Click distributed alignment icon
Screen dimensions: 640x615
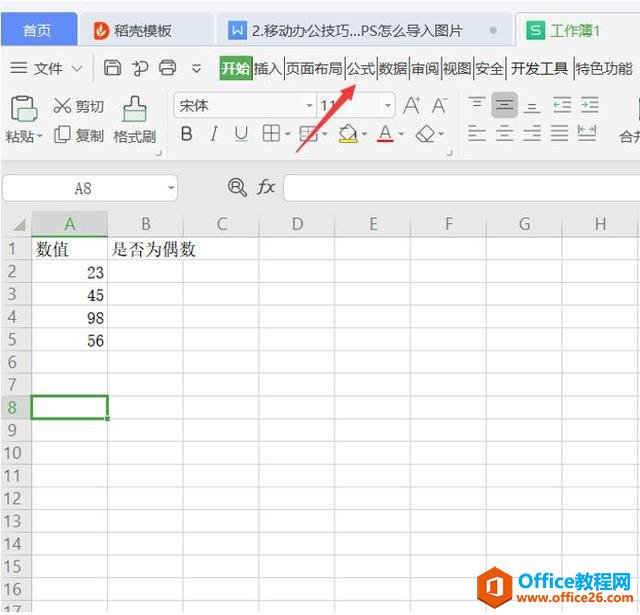(587, 133)
